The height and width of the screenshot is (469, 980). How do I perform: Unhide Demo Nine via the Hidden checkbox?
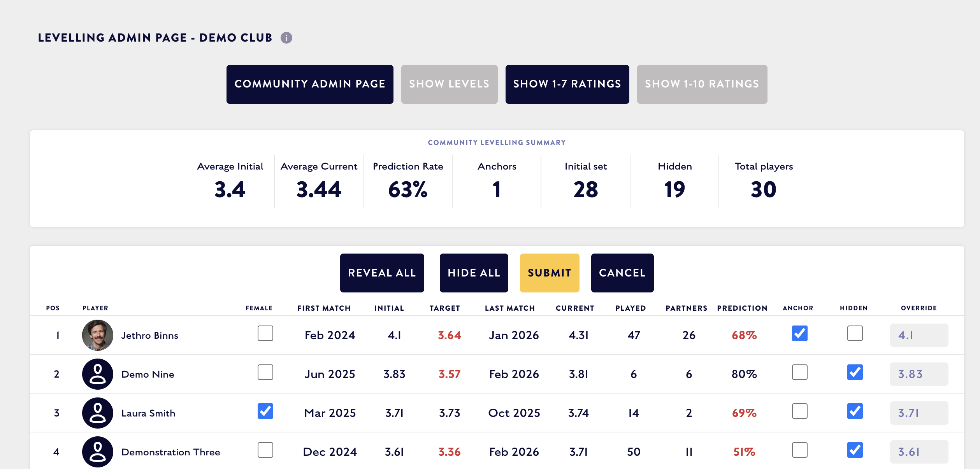[x=855, y=372]
